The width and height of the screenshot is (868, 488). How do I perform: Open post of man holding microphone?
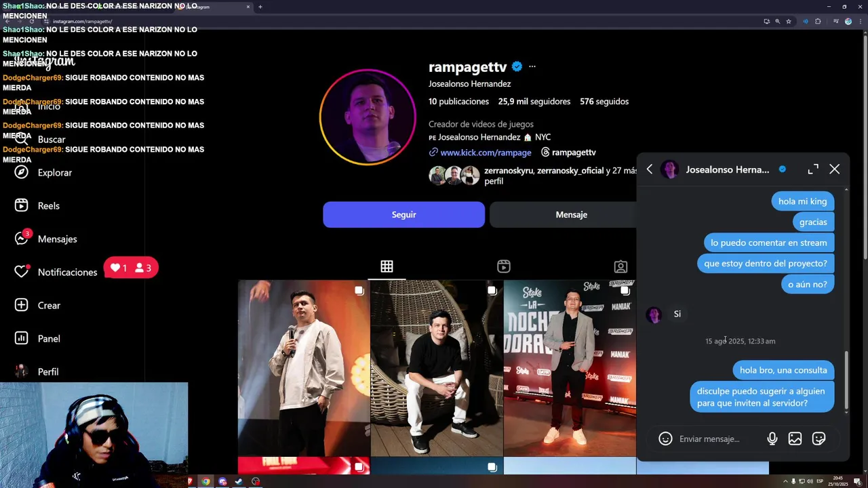[x=304, y=368]
